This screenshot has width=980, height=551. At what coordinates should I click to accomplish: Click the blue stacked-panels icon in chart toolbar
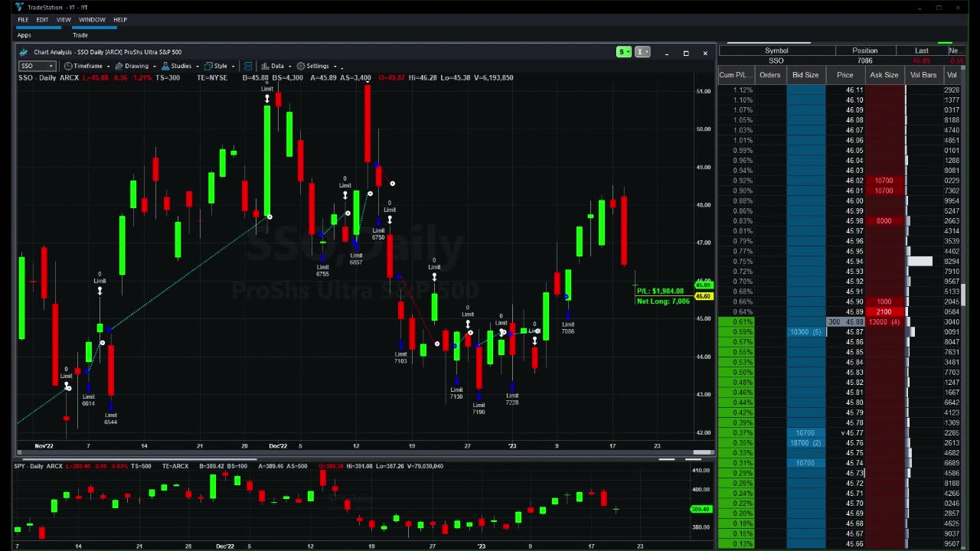248,66
